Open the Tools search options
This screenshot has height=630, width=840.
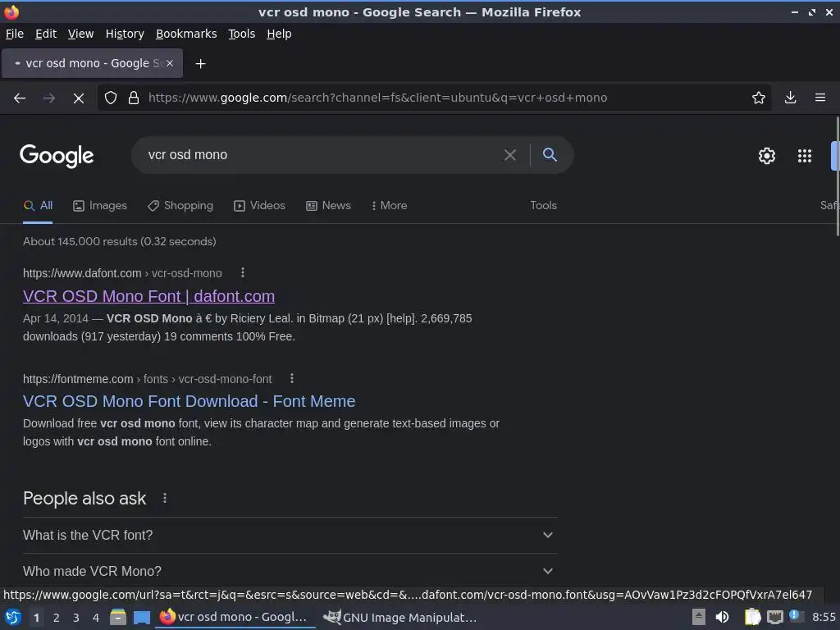pyautogui.click(x=543, y=206)
